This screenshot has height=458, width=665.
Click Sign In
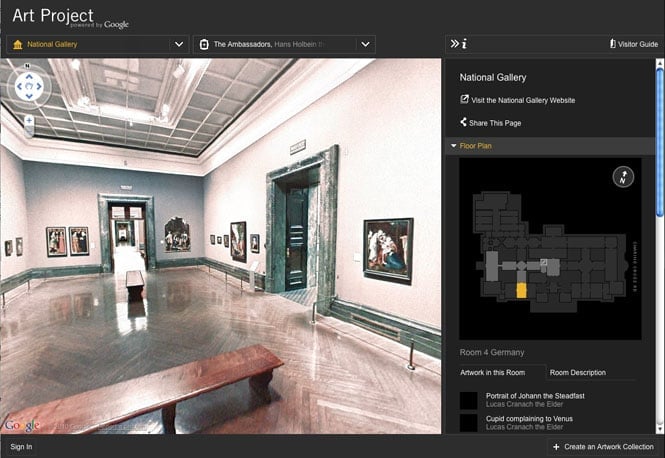pos(21,447)
